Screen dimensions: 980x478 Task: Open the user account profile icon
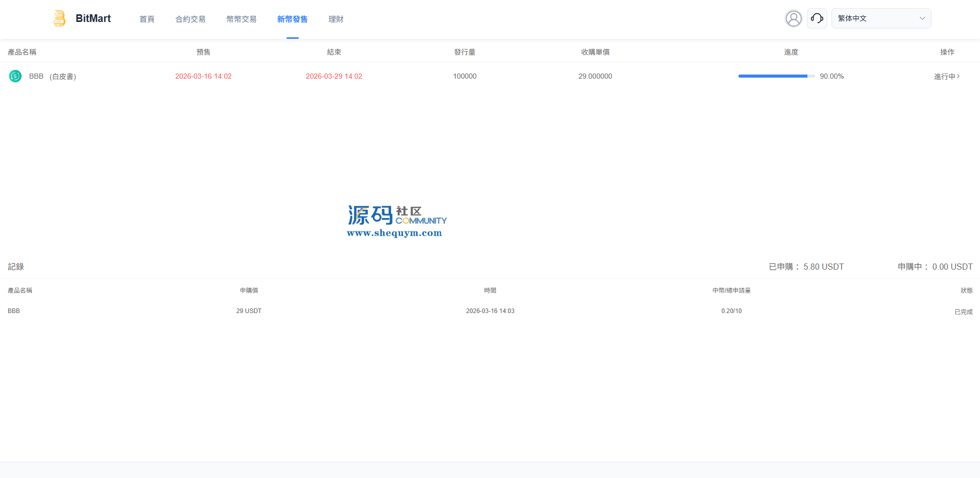point(793,18)
